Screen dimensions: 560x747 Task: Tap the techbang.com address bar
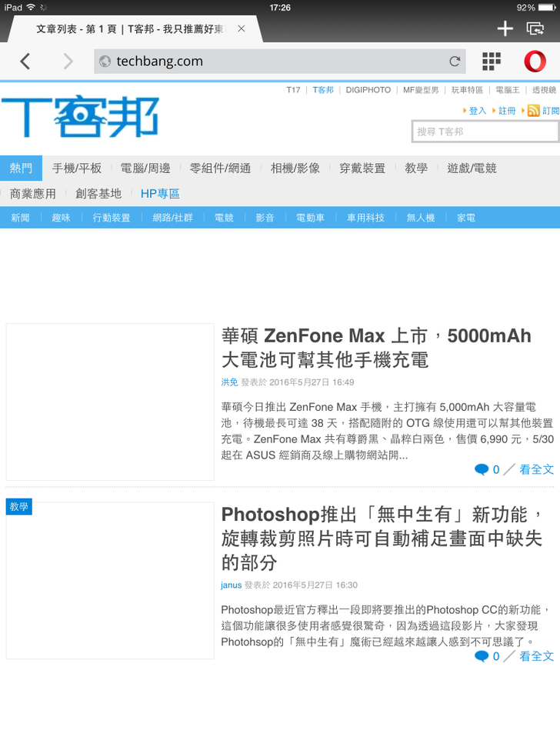pos(279,61)
